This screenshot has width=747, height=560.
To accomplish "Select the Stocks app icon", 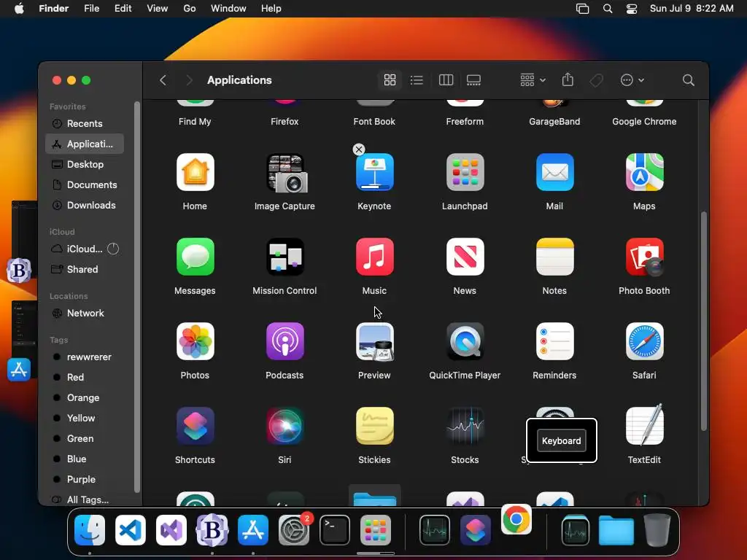I will click(x=465, y=426).
